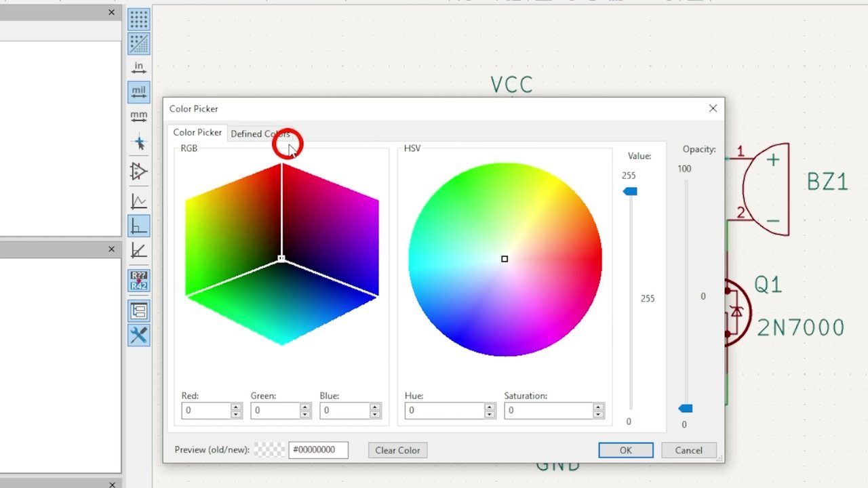Click into the Green value field
This screenshot has height=488, width=868.
click(x=275, y=411)
